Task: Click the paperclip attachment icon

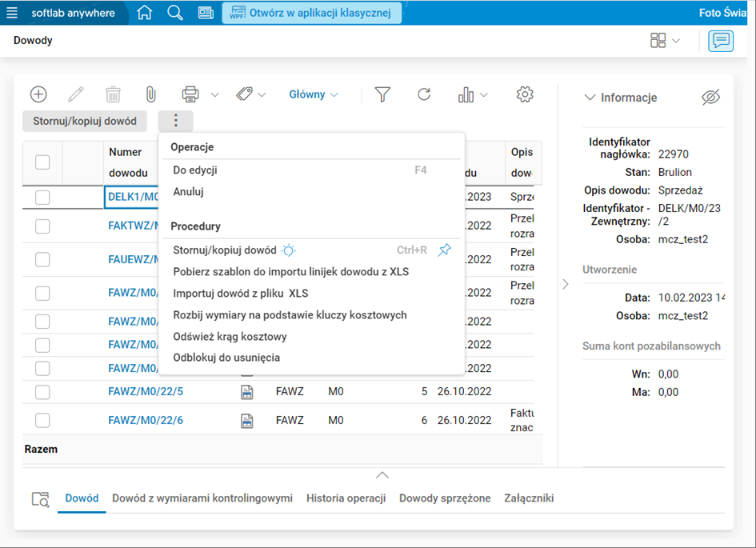Action: tap(151, 94)
